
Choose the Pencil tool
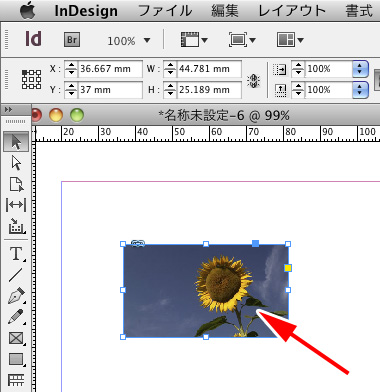(x=16, y=317)
